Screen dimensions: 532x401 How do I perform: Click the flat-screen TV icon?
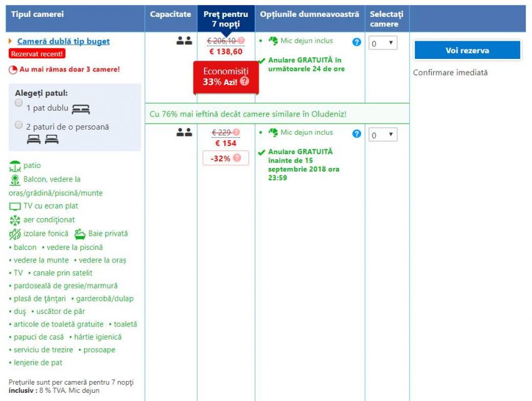tap(15, 206)
